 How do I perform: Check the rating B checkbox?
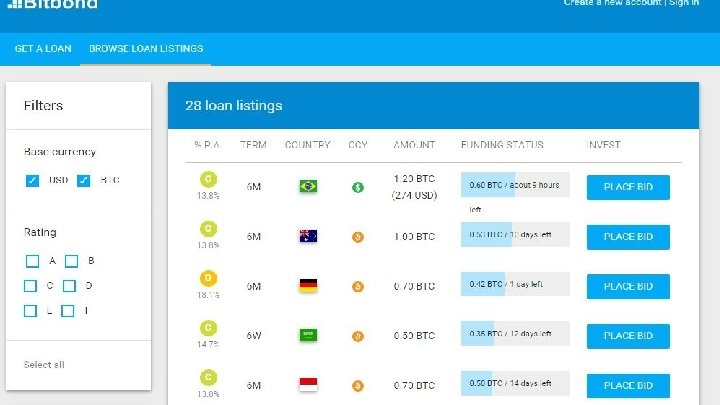coord(71,261)
